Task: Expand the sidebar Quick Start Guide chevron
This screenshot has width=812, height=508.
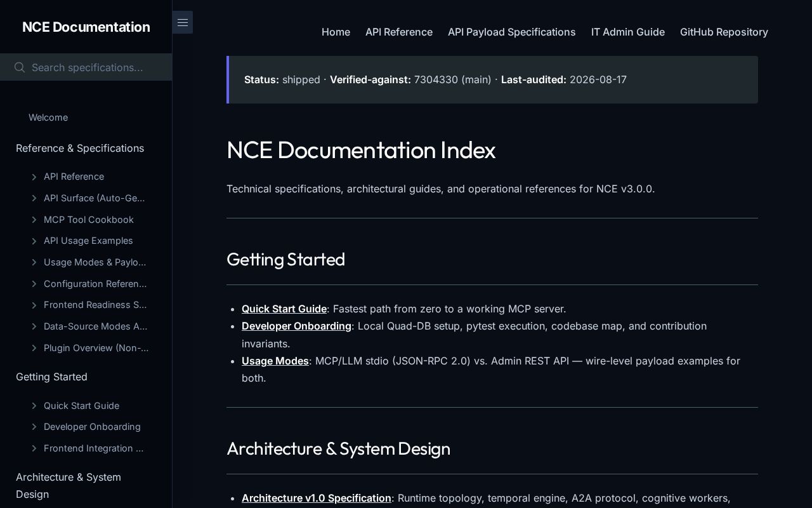Action: (x=34, y=406)
